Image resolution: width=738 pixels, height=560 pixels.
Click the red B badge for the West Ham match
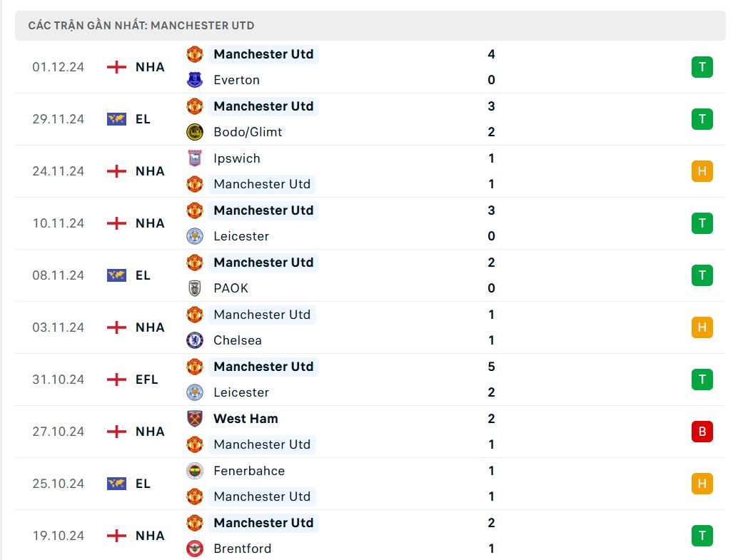click(702, 432)
